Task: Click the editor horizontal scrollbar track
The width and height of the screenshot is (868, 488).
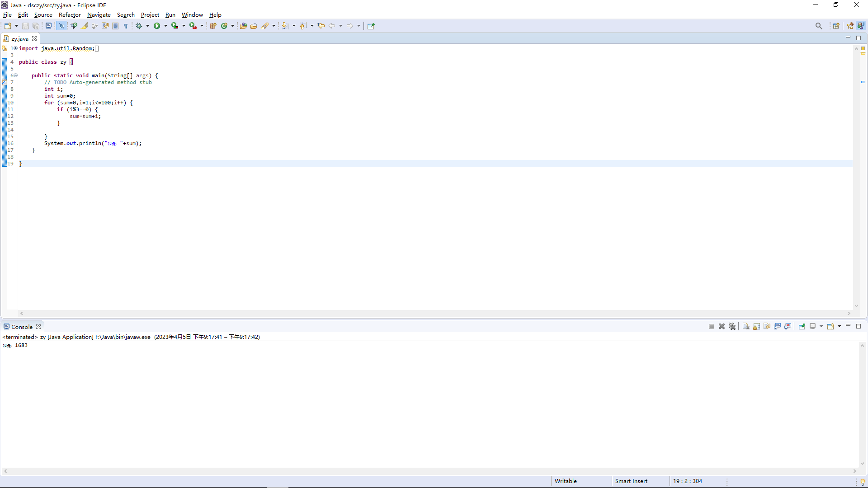Action: 434,313
